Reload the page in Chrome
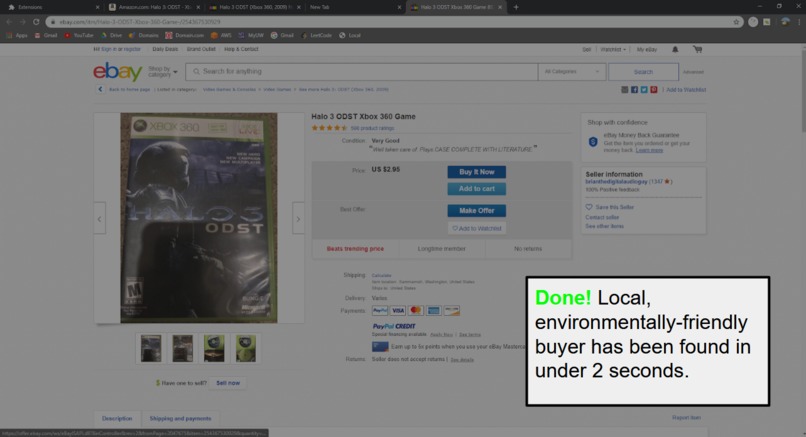 (36, 22)
